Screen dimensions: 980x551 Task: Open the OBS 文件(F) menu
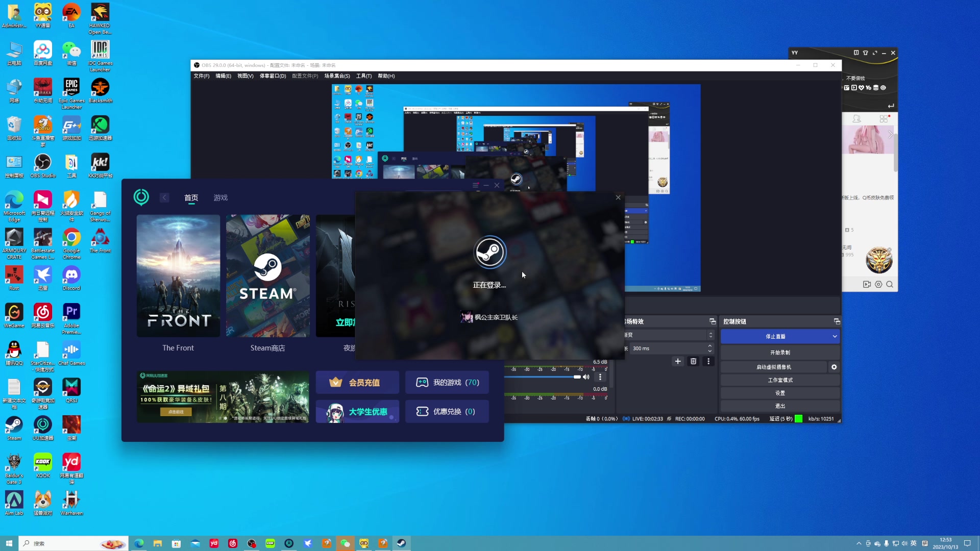pos(202,76)
